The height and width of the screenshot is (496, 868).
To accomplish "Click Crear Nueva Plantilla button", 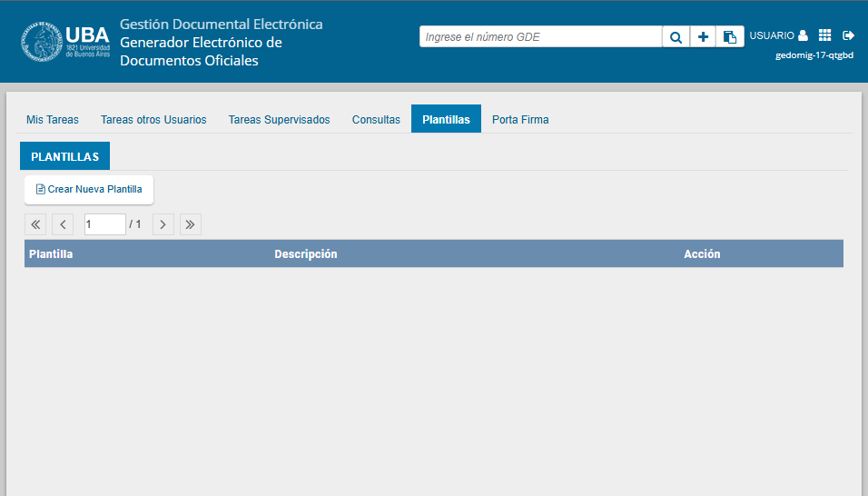I will click(x=89, y=190).
